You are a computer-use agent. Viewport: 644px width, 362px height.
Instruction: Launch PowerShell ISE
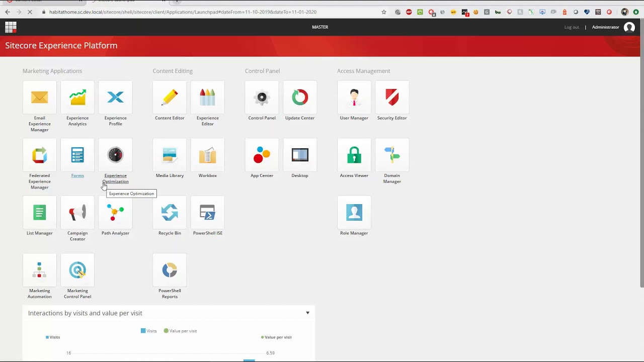[x=207, y=213]
